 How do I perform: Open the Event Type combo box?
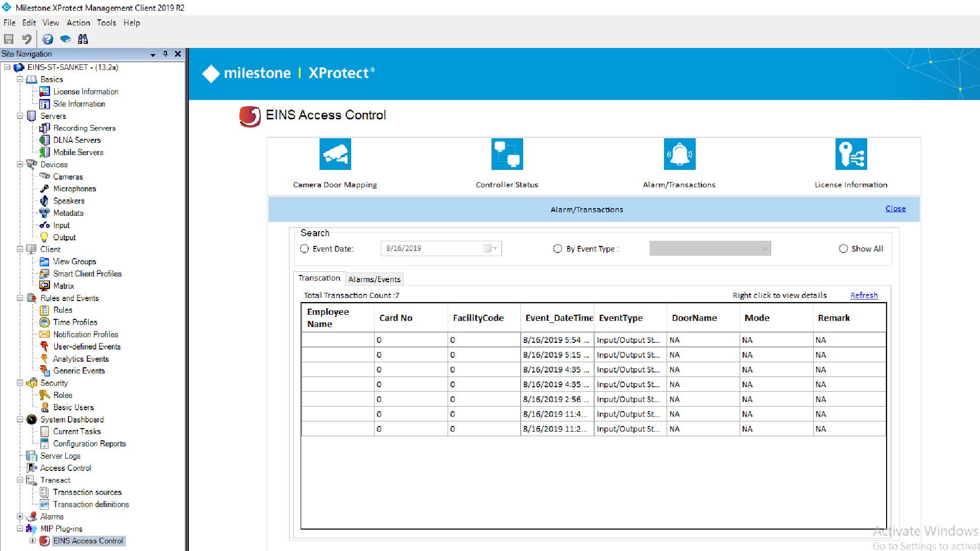click(x=710, y=248)
